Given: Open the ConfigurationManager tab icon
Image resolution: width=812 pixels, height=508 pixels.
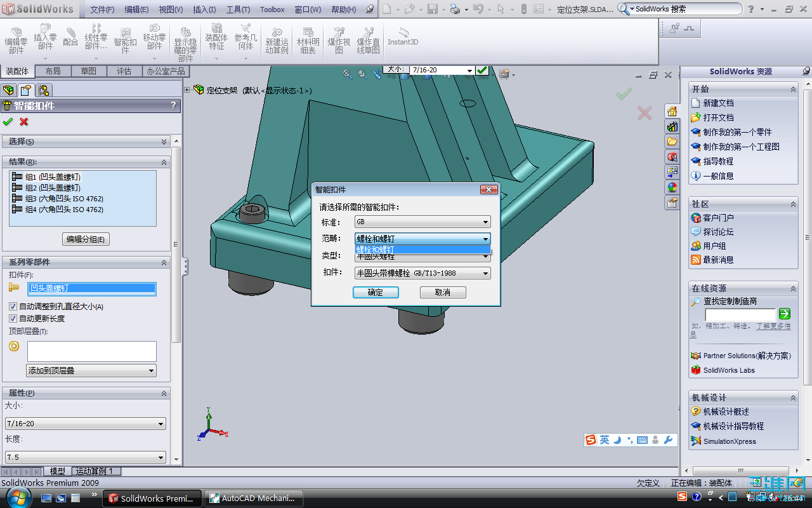Looking at the screenshot, I should coord(44,90).
